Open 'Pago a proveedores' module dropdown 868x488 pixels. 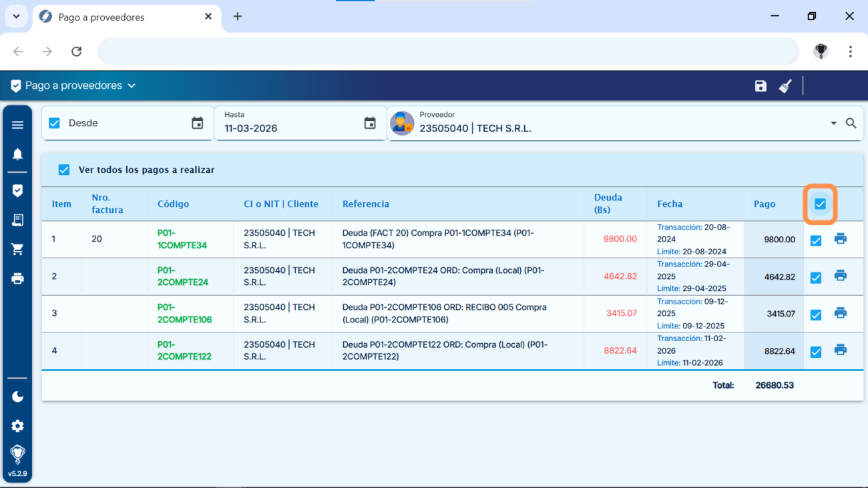73,86
